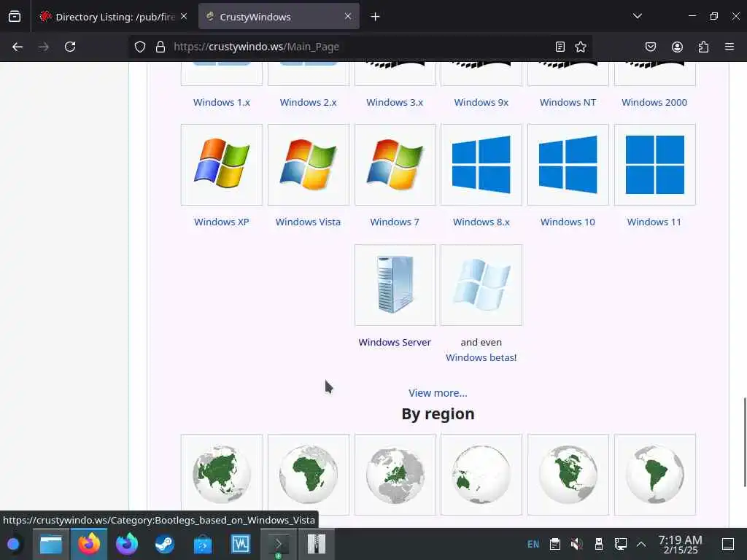Expand the list all tabs chevron

coord(637,16)
